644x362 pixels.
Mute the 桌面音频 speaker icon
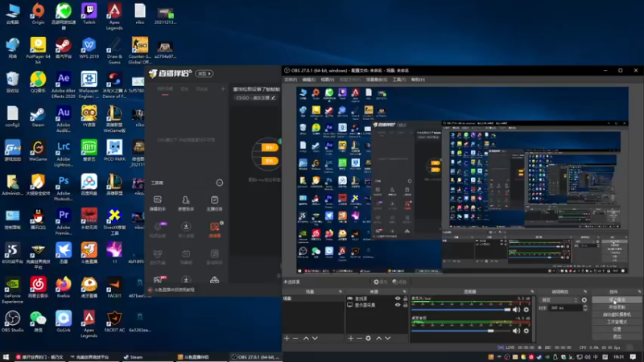click(516, 331)
